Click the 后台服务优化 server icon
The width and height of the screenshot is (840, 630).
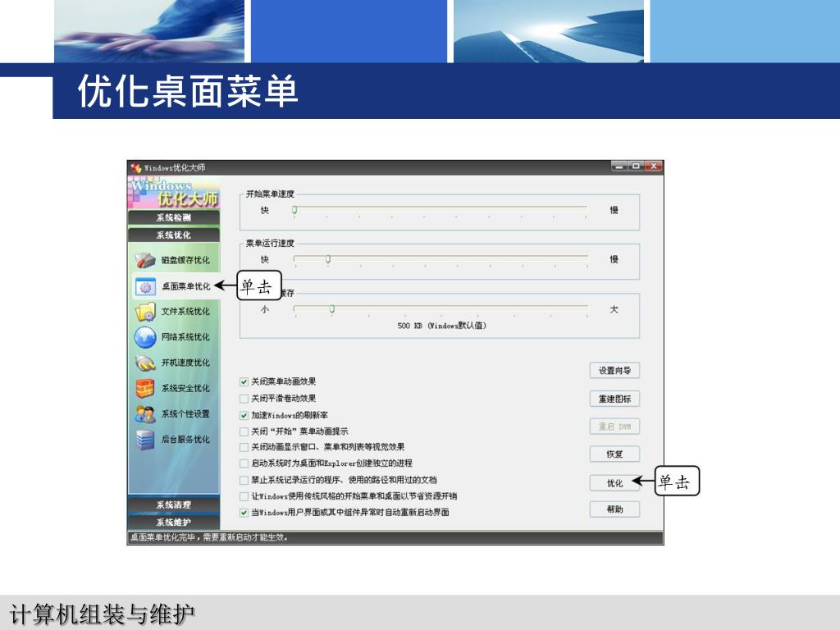point(145,440)
